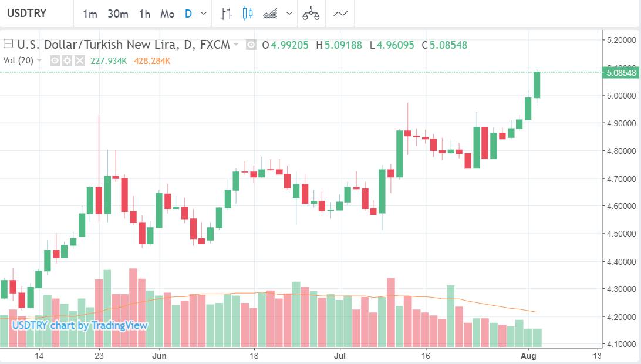
Task: Expand the chart style dropdown arrow
Action: pos(289,14)
